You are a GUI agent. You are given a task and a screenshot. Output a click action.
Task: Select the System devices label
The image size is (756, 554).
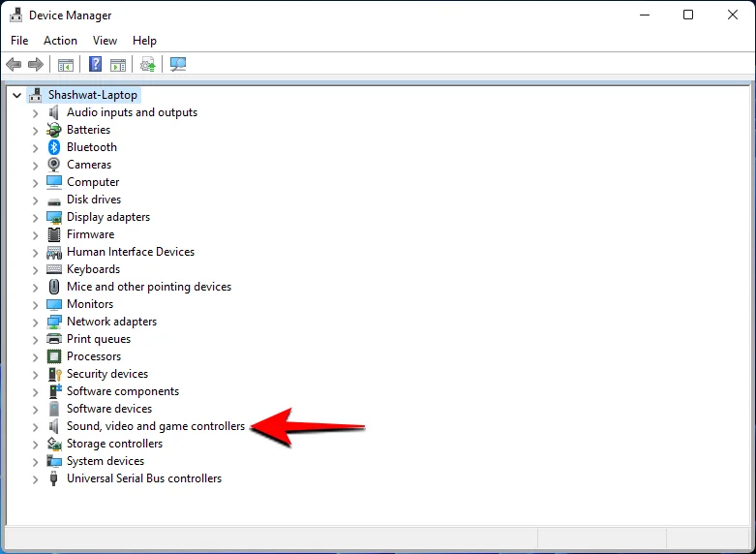pos(106,461)
